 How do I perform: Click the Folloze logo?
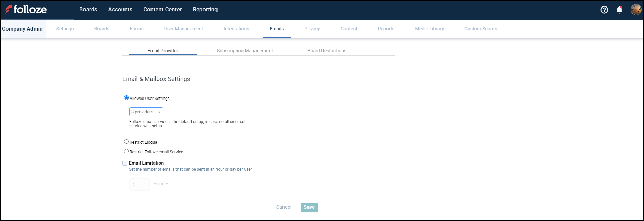(26, 10)
